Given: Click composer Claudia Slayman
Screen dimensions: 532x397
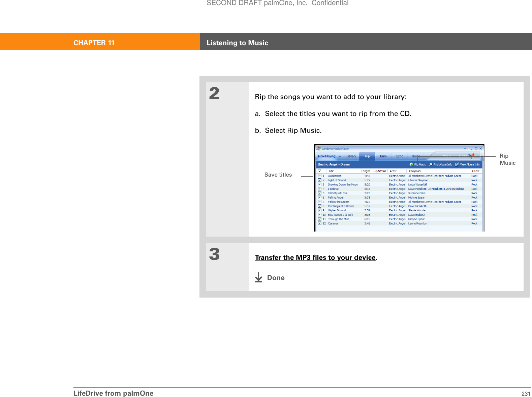Looking at the screenshot, I should click(x=418, y=180).
